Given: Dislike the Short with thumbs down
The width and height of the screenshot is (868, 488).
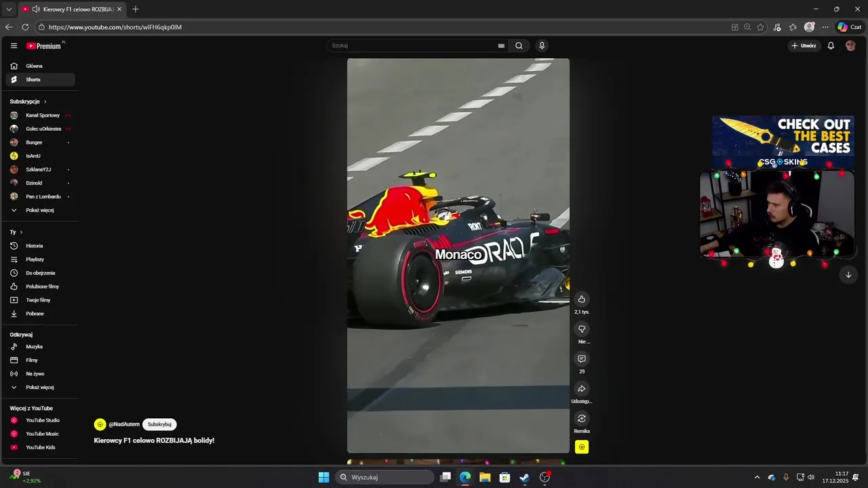Looking at the screenshot, I should (x=582, y=329).
